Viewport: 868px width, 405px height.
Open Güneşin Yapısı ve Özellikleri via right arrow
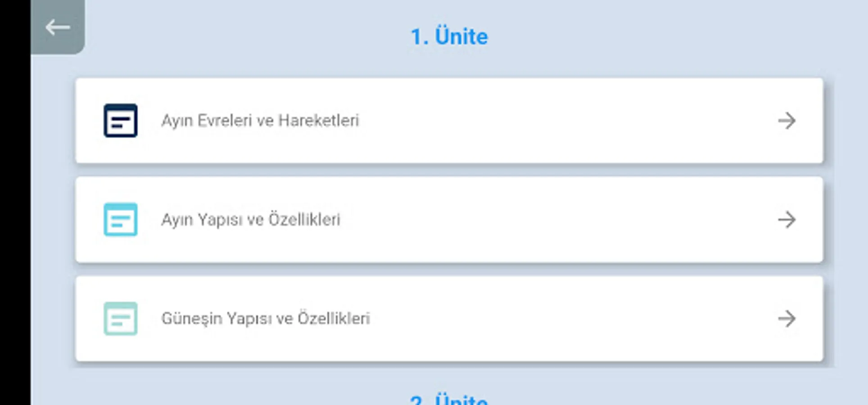pyautogui.click(x=787, y=319)
